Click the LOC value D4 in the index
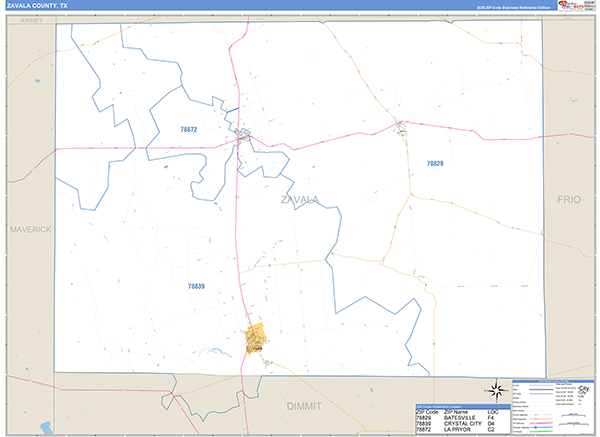Image resolution: width=600 pixels, height=437 pixels. pyautogui.click(x=491, y=424)
